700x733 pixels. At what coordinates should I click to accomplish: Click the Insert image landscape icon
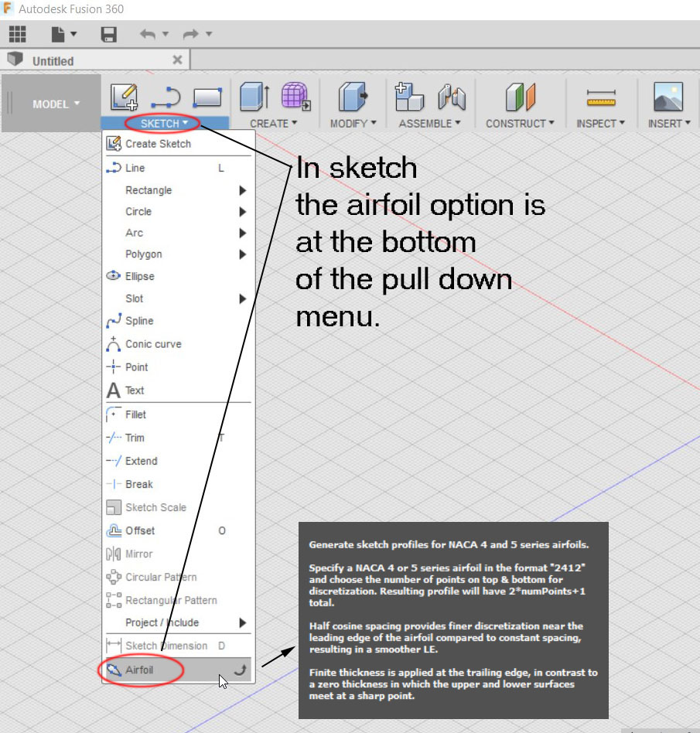coord(668,97)
